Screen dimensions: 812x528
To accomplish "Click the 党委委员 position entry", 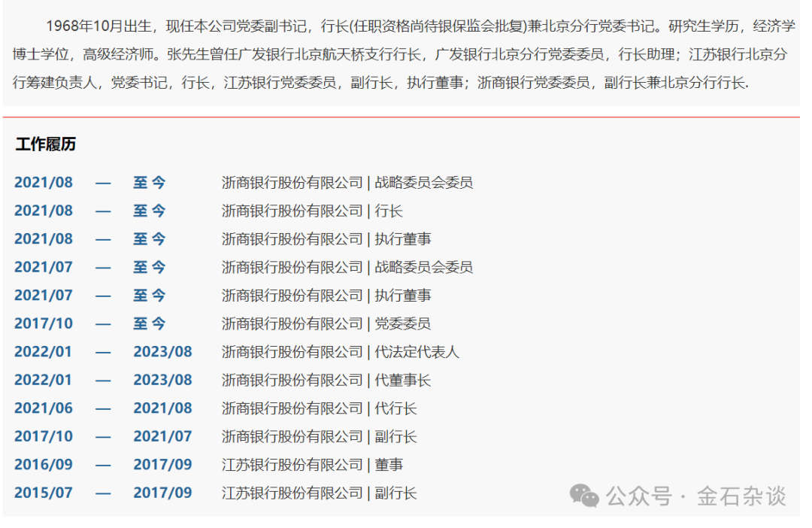I will tap(402, 324).
